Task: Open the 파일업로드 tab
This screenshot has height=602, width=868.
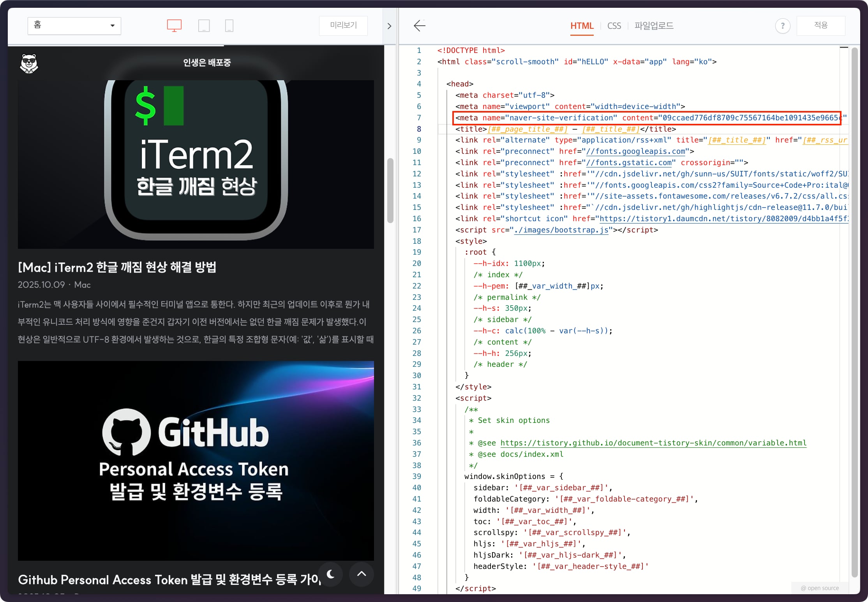Action: [654, 26]
